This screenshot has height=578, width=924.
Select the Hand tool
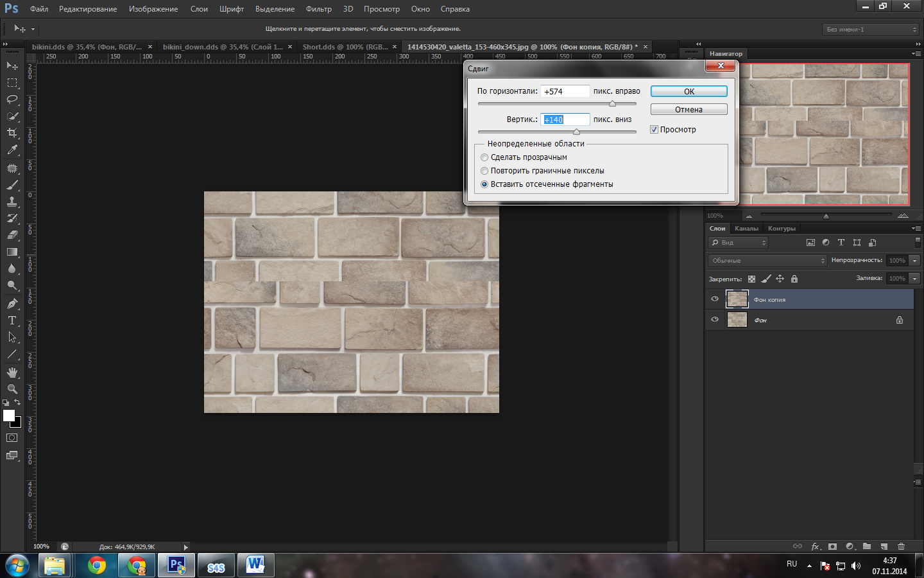(x=12, y=372)
